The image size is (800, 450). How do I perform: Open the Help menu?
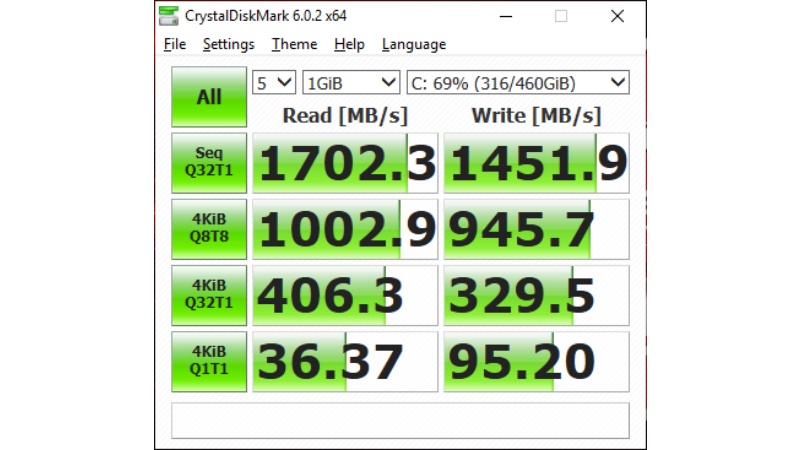pos(349,44)
